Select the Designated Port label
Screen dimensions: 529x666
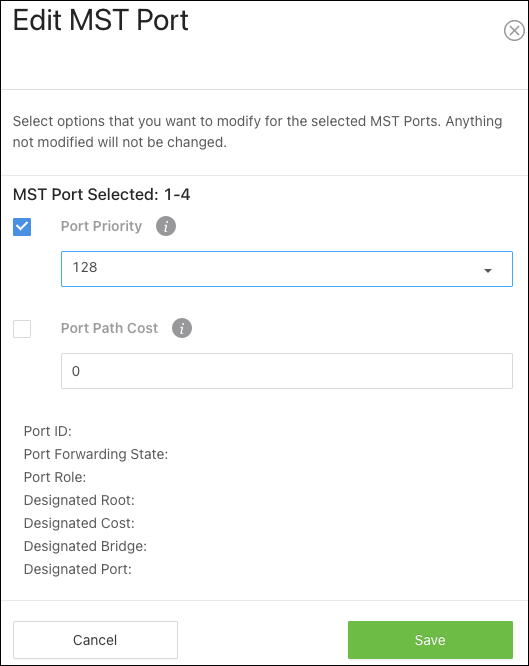pos(78,569)
